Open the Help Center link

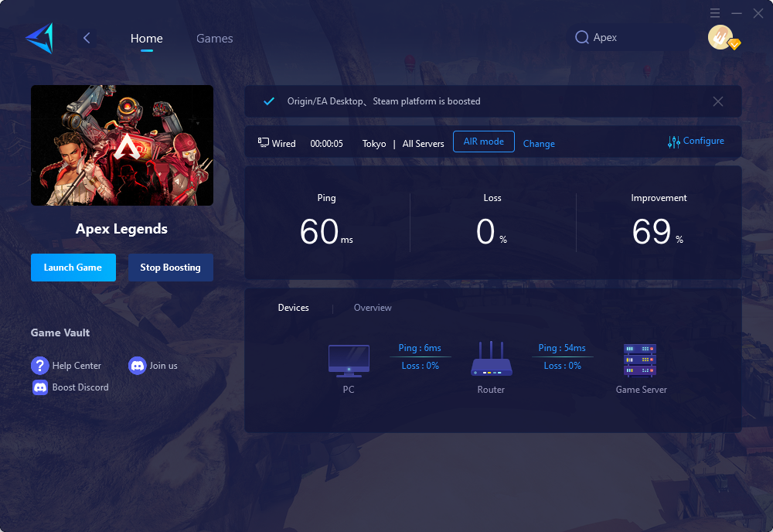(77, 365)
